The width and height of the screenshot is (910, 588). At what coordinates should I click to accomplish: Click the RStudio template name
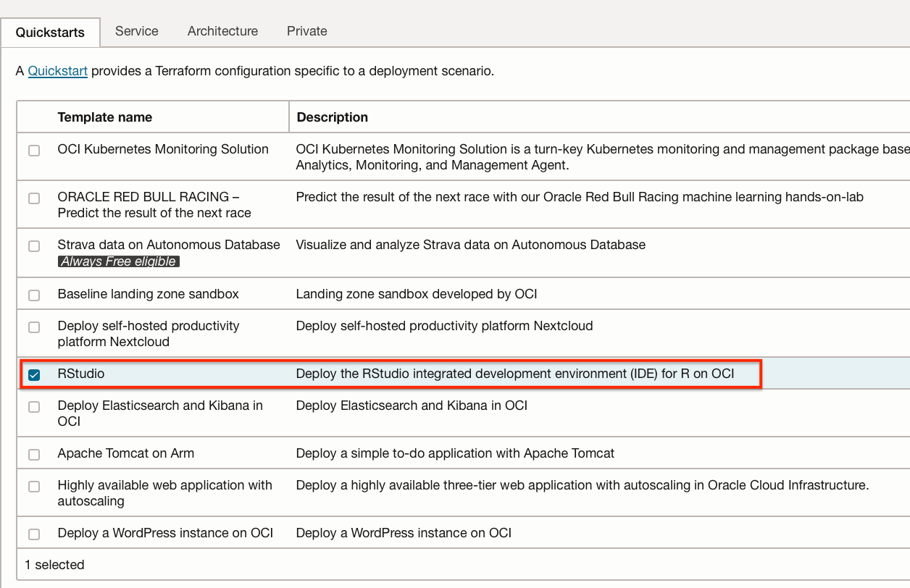point(81,374)
